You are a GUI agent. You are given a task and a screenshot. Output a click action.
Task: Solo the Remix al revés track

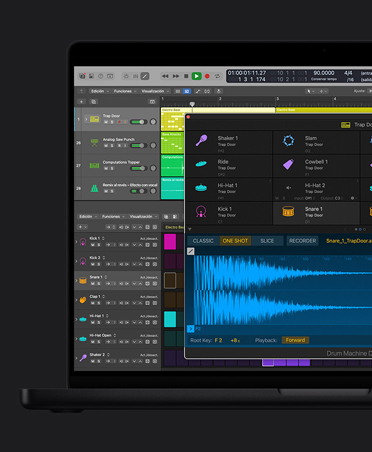[112, 191]
